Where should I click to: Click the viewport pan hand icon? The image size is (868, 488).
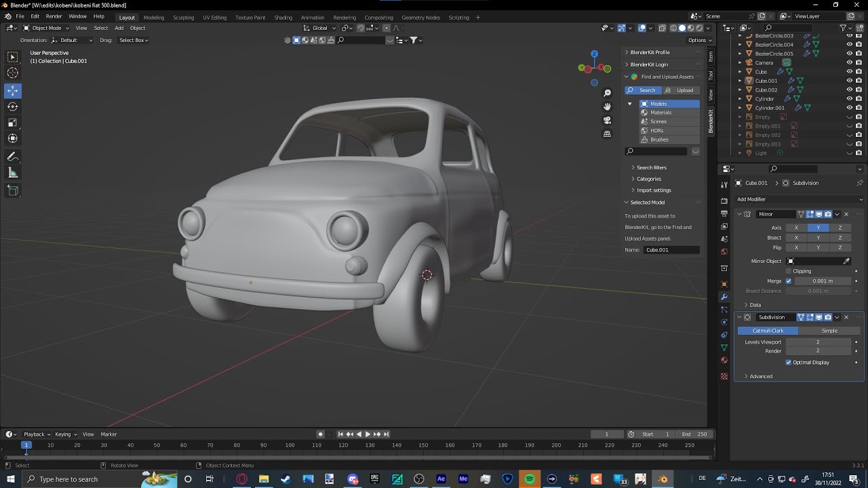point(607,106)
